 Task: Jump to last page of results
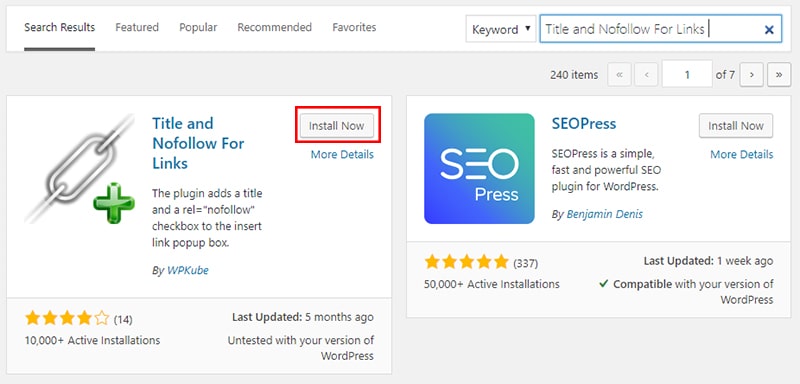(779, 75)
